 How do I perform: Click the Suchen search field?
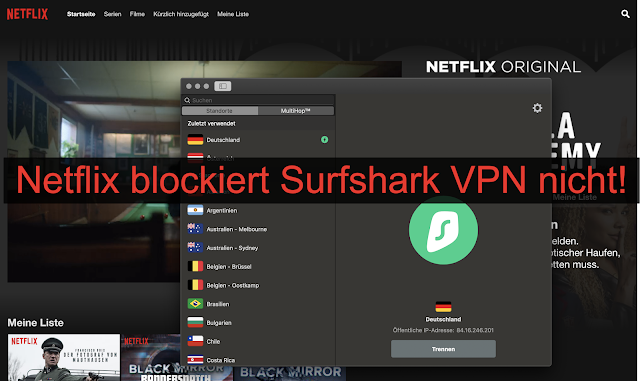[258, 100]
